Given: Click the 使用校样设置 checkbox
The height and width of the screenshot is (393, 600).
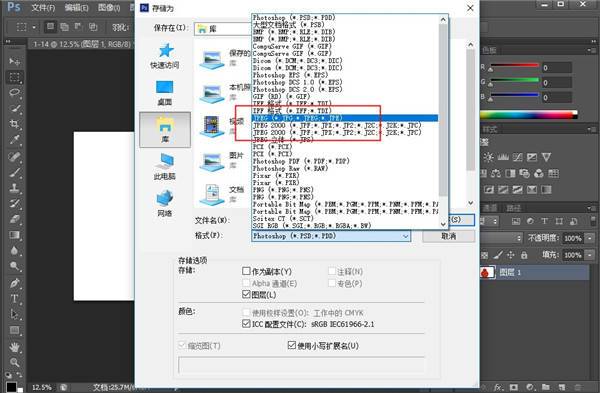Looking at the screenshot, I should 246,313.
